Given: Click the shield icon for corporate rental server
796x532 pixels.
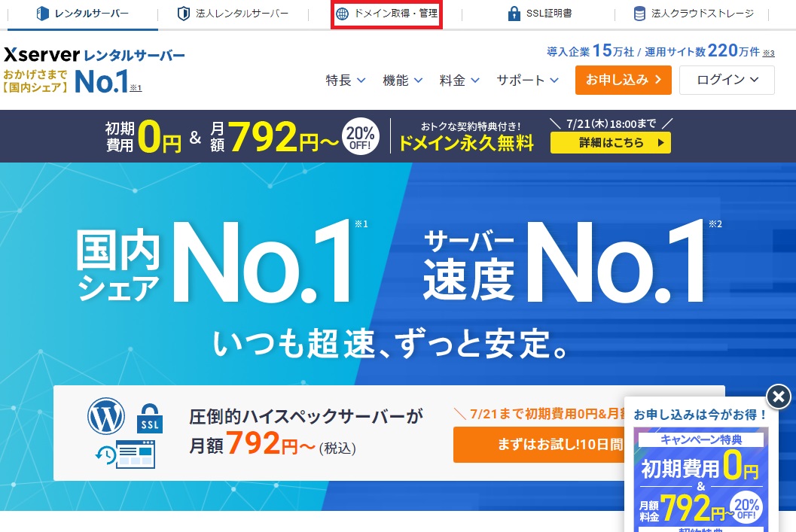Looking at the screenshot, I should pyautogui.click(x=183, y=14).
